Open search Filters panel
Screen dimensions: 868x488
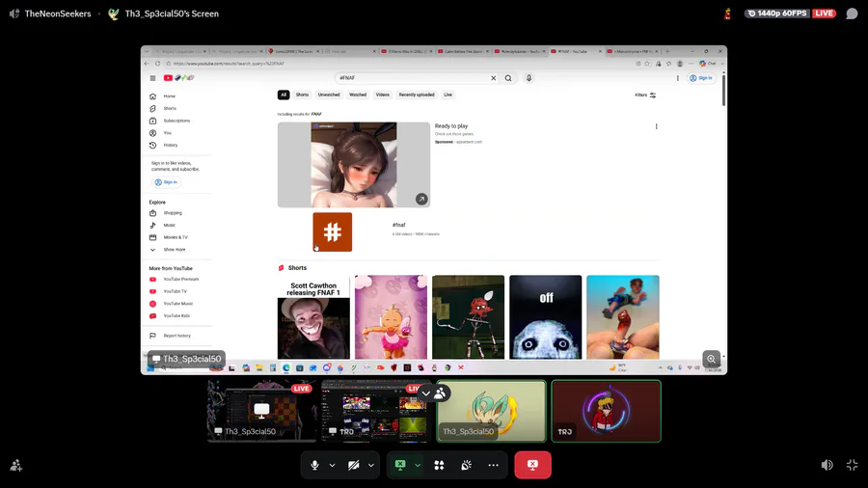tap(645, 95)
